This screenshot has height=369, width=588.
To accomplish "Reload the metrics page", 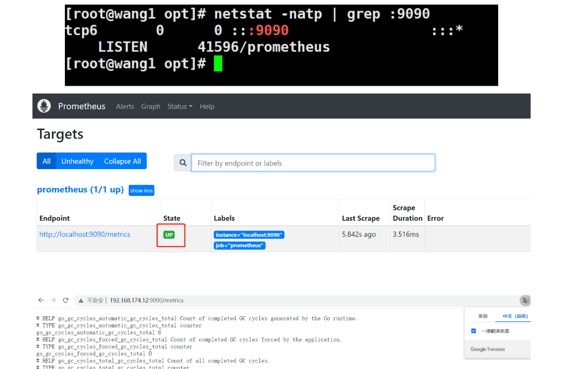I will coord(65,300).
